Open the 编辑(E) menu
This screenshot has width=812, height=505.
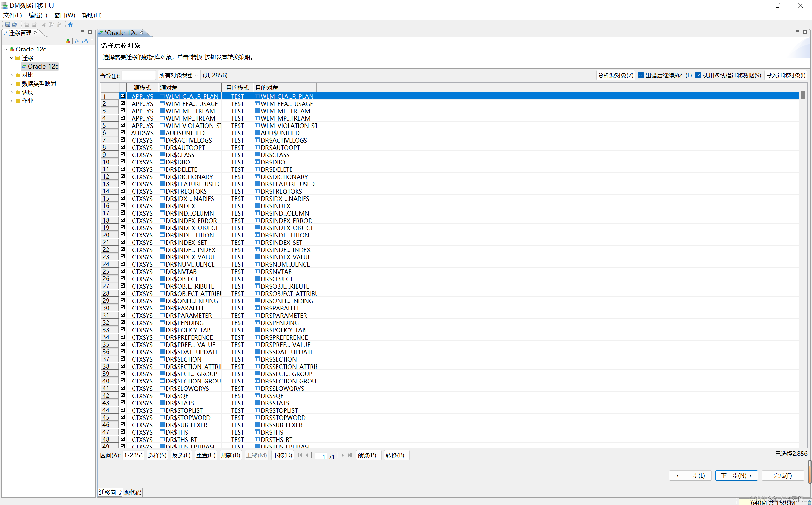click(x=38, y=15)
